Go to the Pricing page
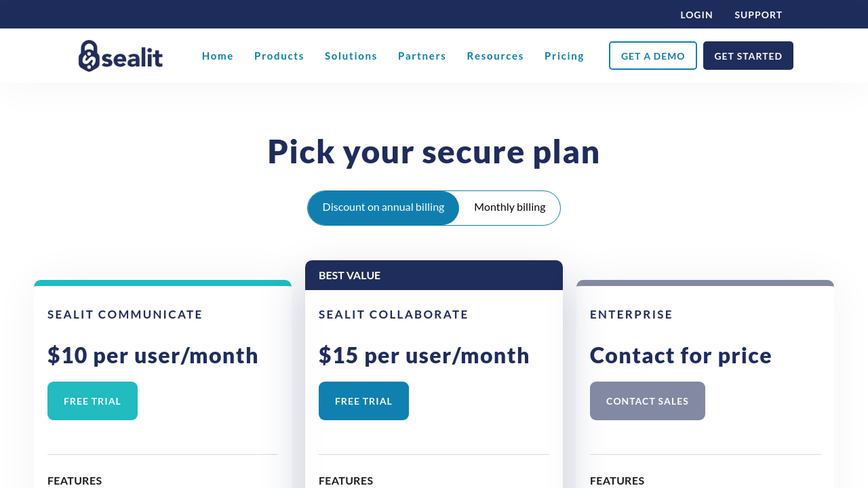 (x=564, y=56)
